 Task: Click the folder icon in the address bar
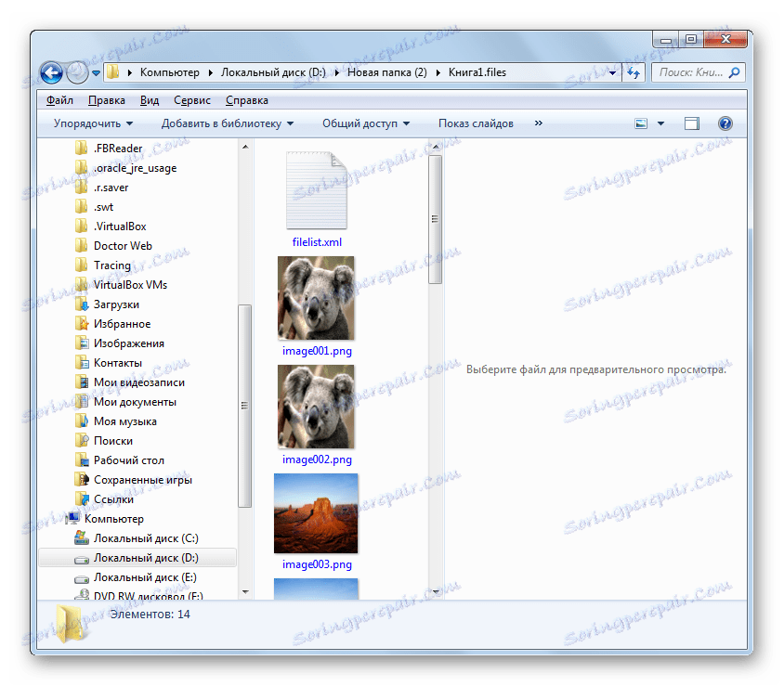[x=112, y=71]
